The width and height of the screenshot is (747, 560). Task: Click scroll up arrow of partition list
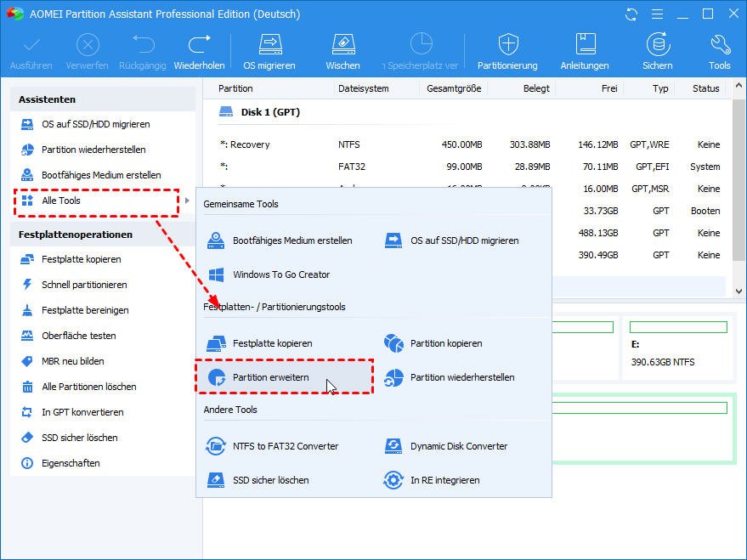739,86
